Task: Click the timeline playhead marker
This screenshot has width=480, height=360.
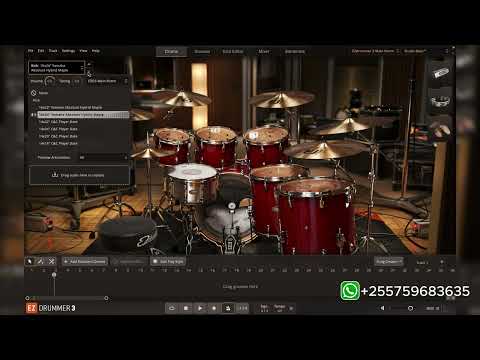Action: (x=54, y=275)
